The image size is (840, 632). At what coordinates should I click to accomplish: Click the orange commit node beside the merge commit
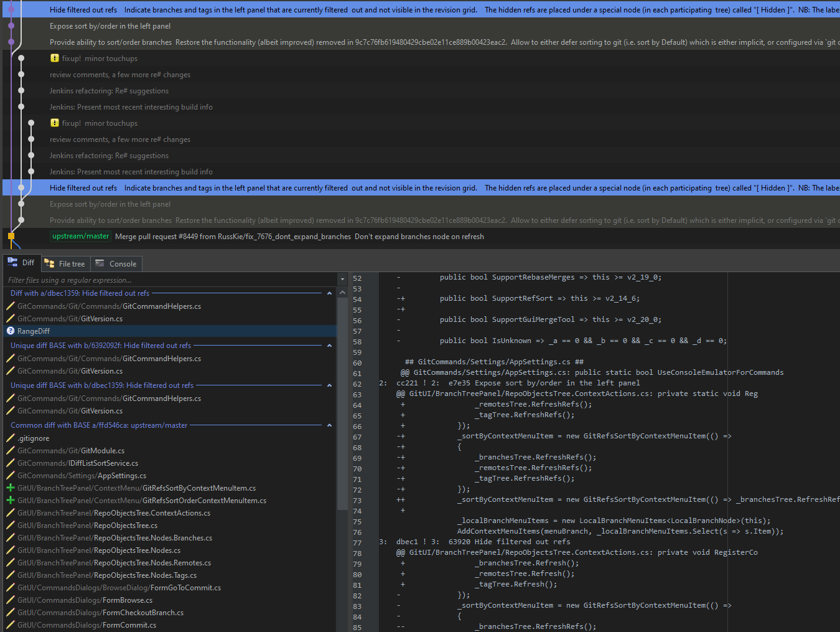(11, 236)
